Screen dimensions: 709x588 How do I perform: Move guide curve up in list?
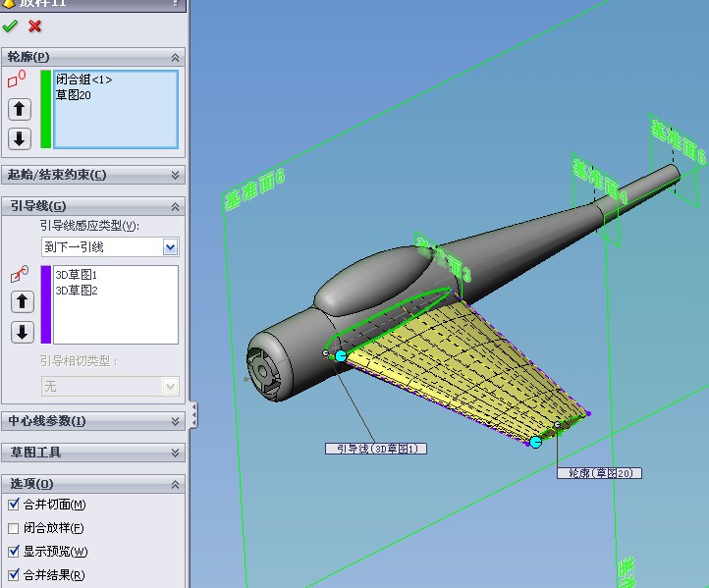click(x=23, y=302)
